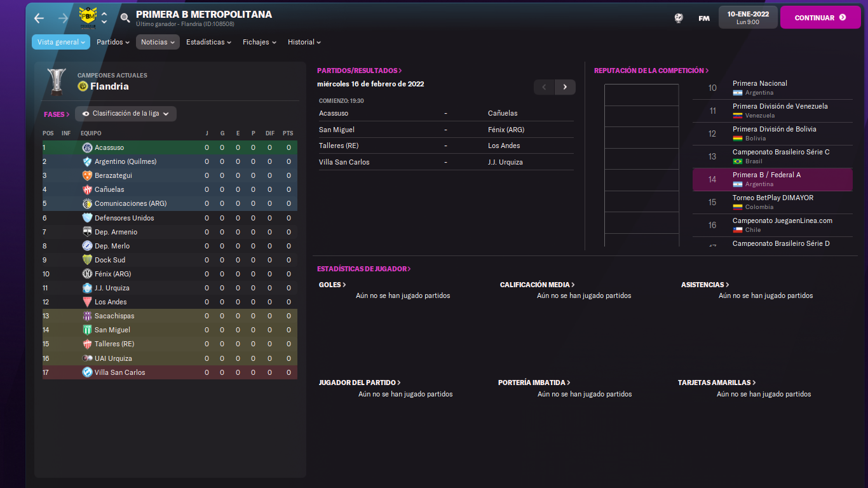Expand the Vista general menu
868x488 pixels.
click(61, 42)
